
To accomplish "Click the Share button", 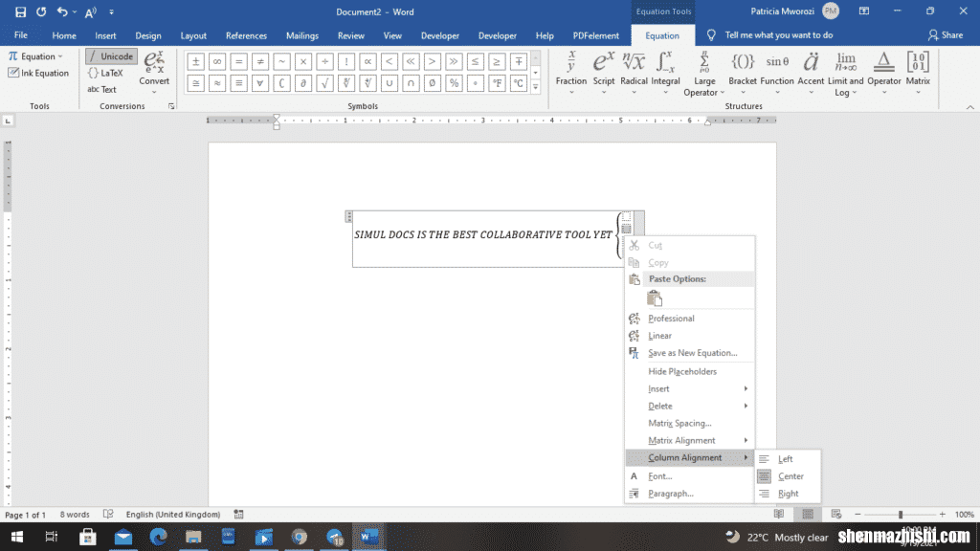I will click(x=946, y=35).
